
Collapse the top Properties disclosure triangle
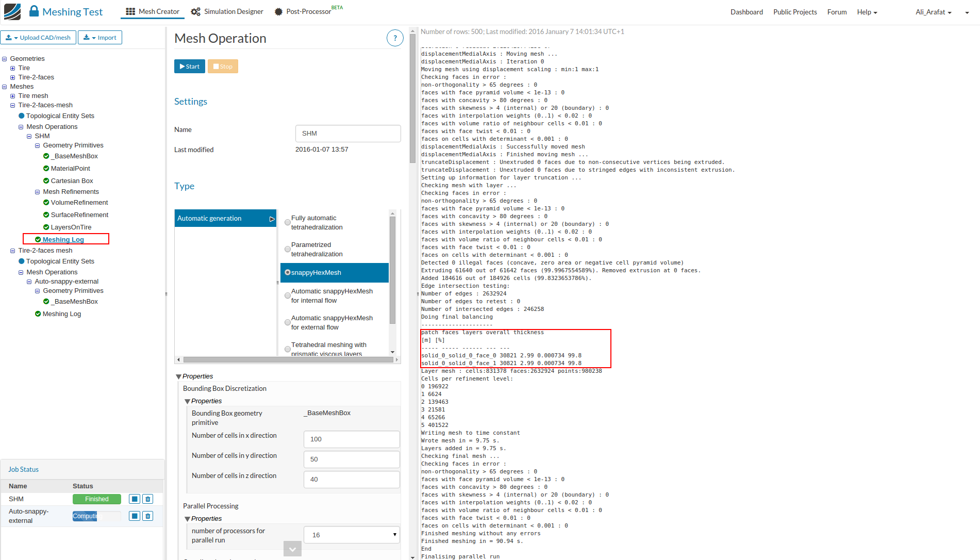click(178, 377)
